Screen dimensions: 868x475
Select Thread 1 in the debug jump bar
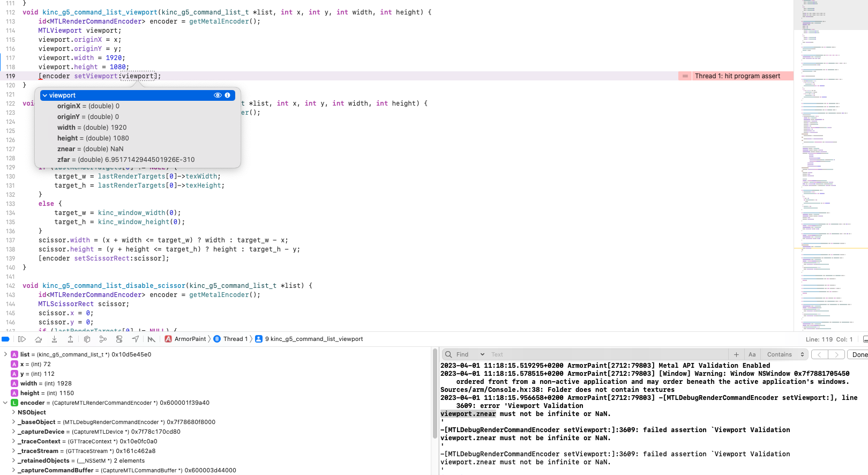235,339
